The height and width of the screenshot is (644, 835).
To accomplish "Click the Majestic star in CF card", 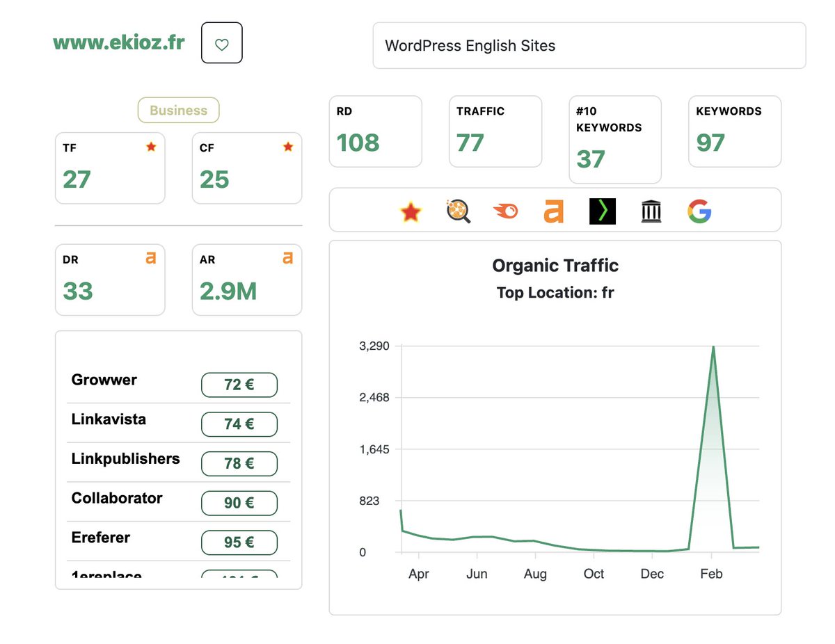I will click(x=288, y=147).
